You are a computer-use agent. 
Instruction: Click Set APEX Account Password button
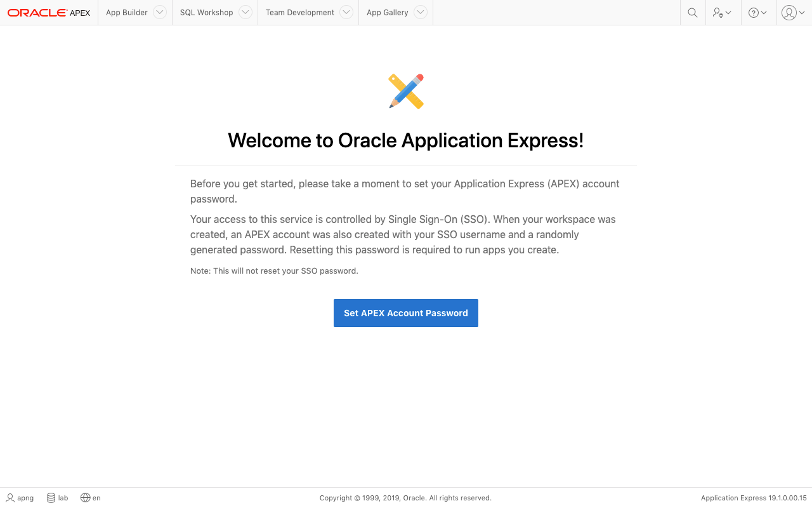pos(406,313)
